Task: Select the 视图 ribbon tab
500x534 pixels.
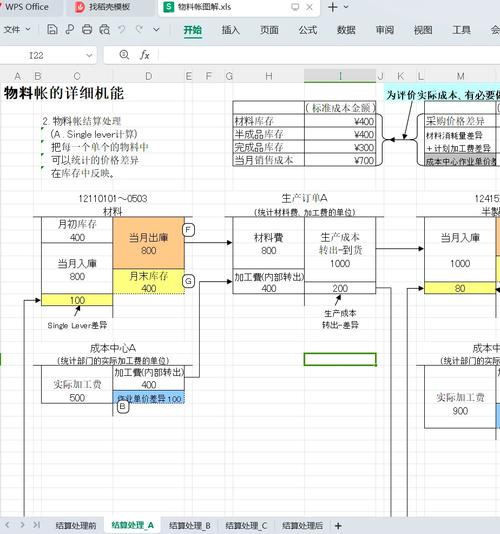Action: click(x=423, y=30)
